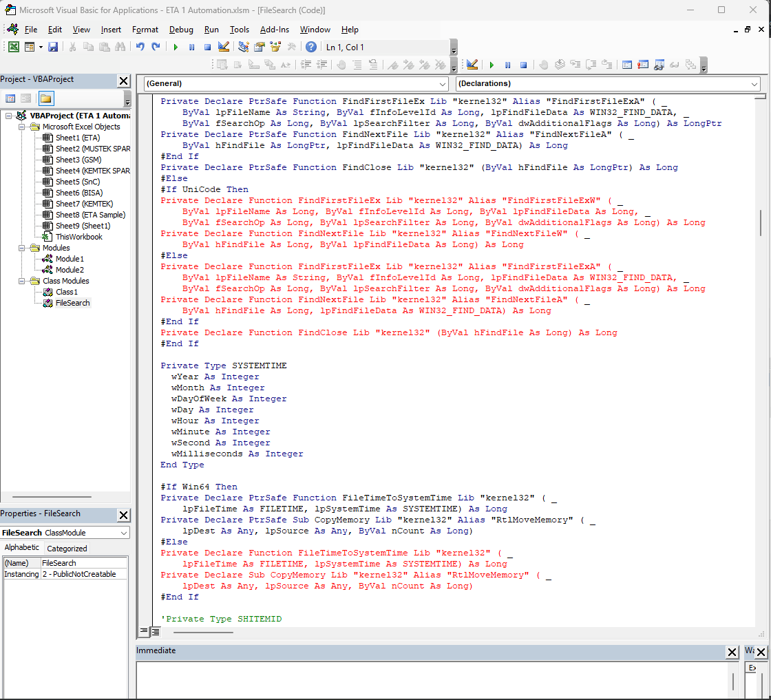Open the (General) object dropdown
The width and height of the screenshot is (771, 700).
coord(442,84)
